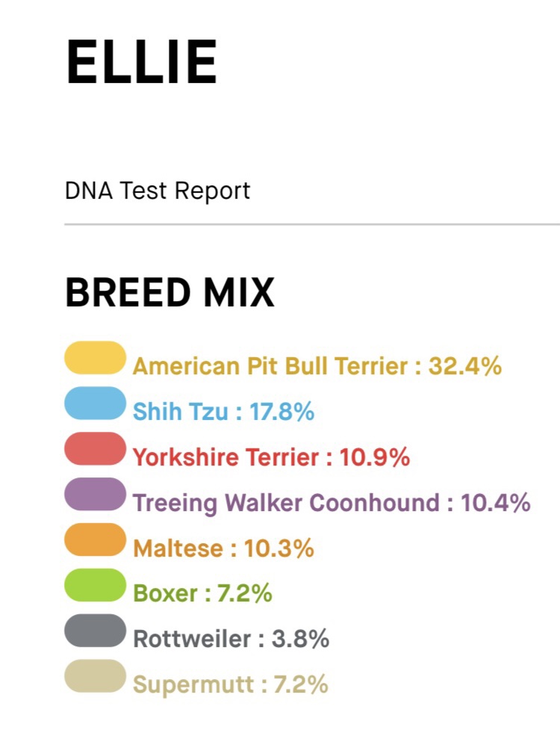This screenshot has height=730, width=560.
Task: Select the red Yorkshire Terrier swatch
Action: pyautogui.click(x=95, y=449)
